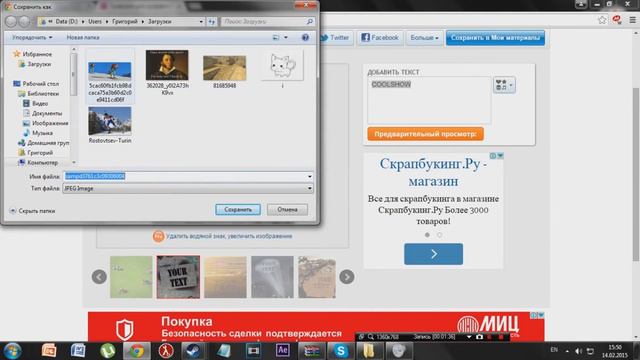Click the refresh button beside address bar
Screen dimensions: 640x360
(x=212, y=22)
